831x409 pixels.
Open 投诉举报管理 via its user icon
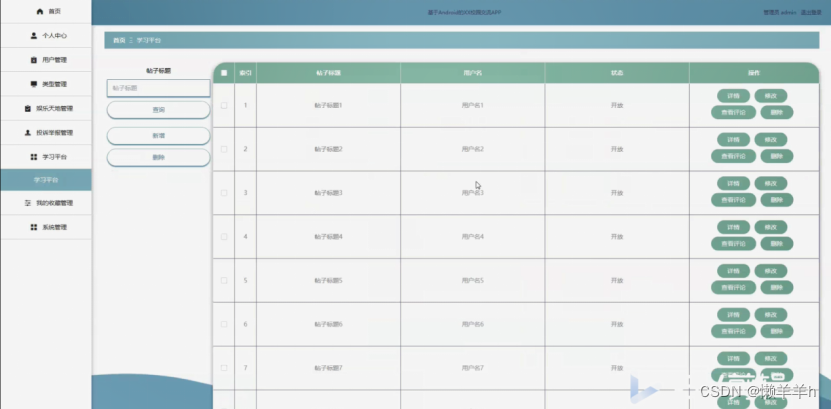click(28, 133)
